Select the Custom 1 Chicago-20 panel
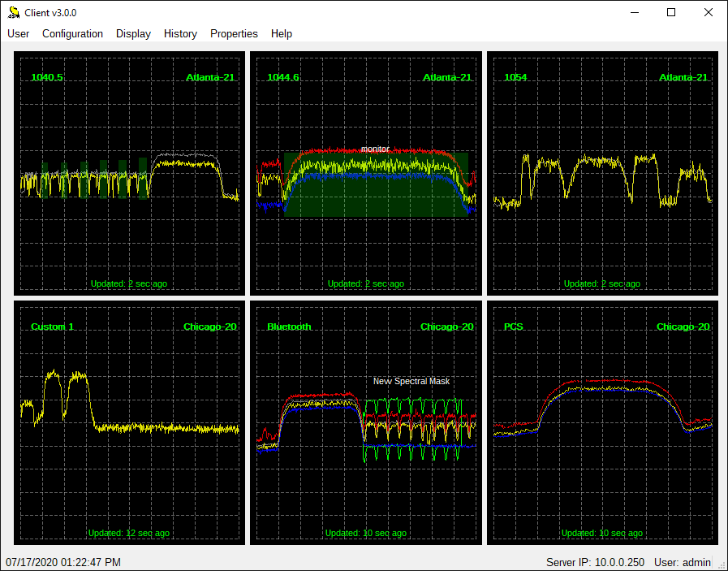 (x=130, y=423)
